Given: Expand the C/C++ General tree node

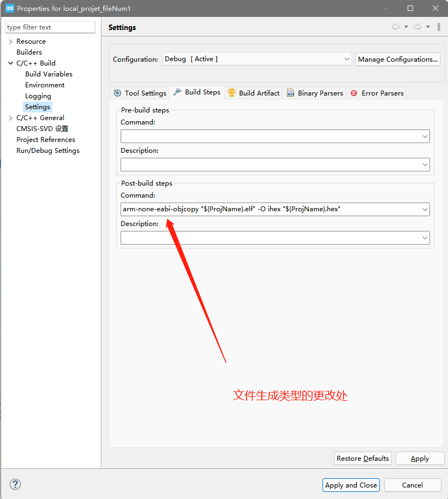Looking at the screenshot, I should (x=10, y=118).
